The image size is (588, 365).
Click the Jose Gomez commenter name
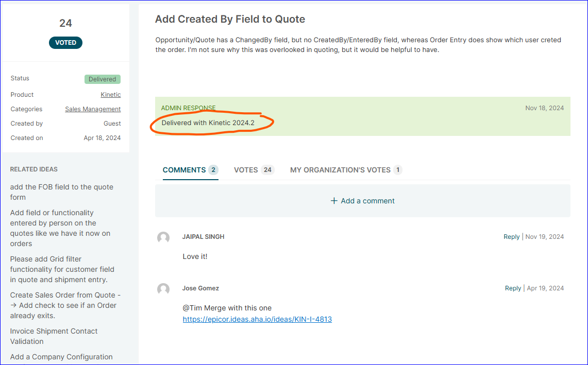[200, 288]
